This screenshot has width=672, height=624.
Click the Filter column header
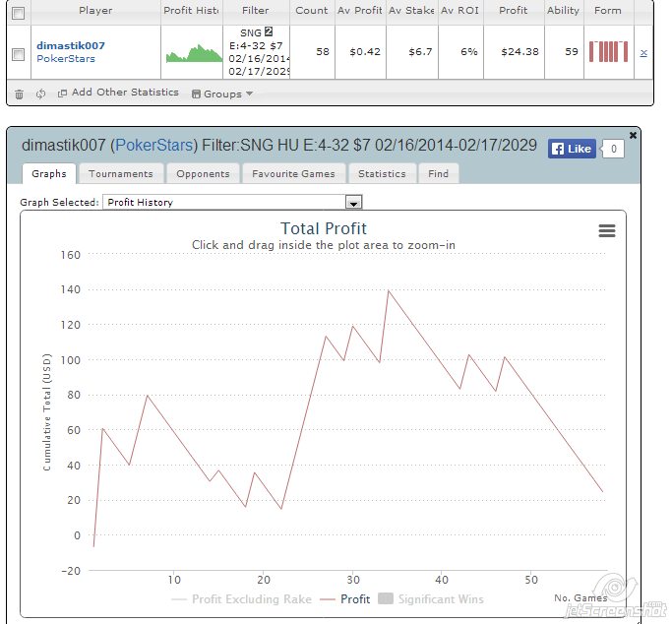(256, 11)
